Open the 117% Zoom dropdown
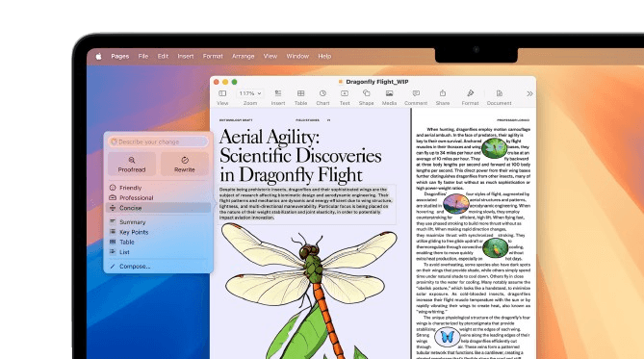 coord(249,93)
